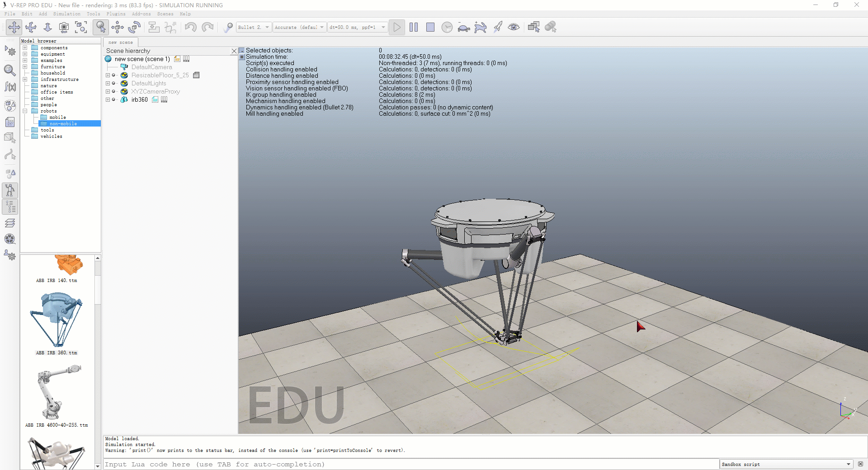
Task: Activate the object click selection tool
Action: (101, 27)
